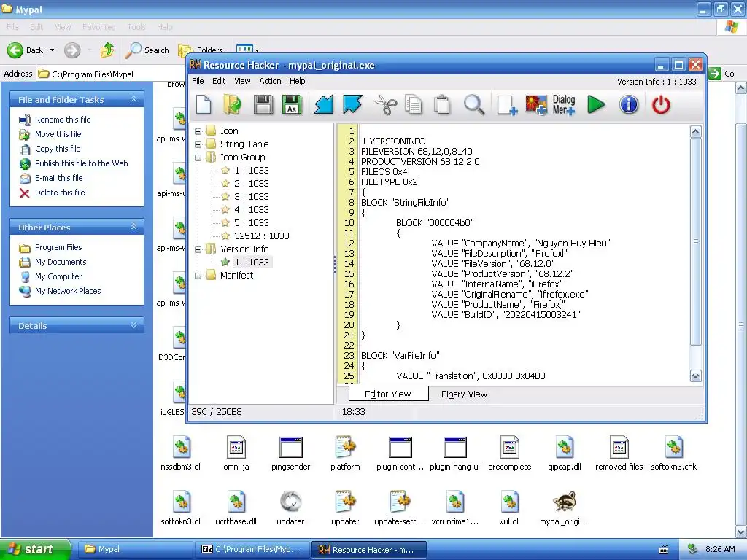Switch to the Editor View tab
Image resolution: width=747 pixels, height=560 pixels.
click(388, 394)
